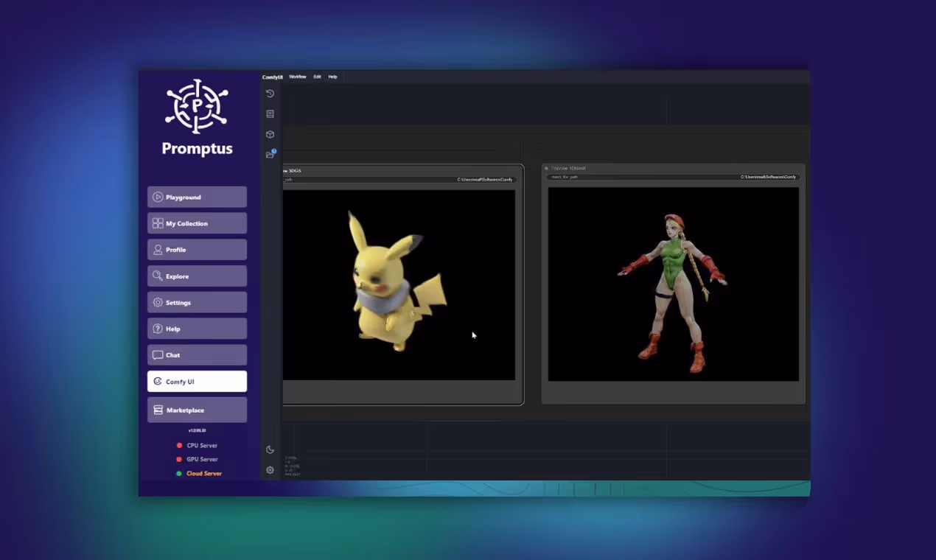This screenshot has height=560, width=936.
Task: Click the Promptus logo emblem
Action: pos(197,106)
